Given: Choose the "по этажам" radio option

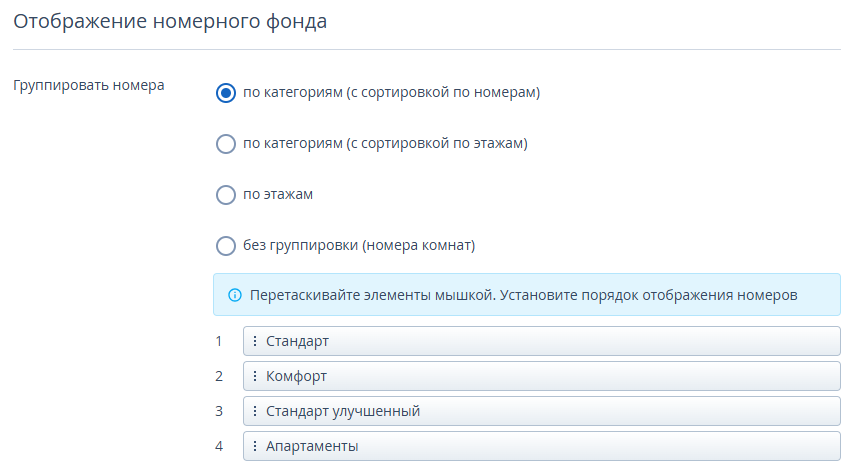Looking at the screenshot, I should (x=226, y=195).
